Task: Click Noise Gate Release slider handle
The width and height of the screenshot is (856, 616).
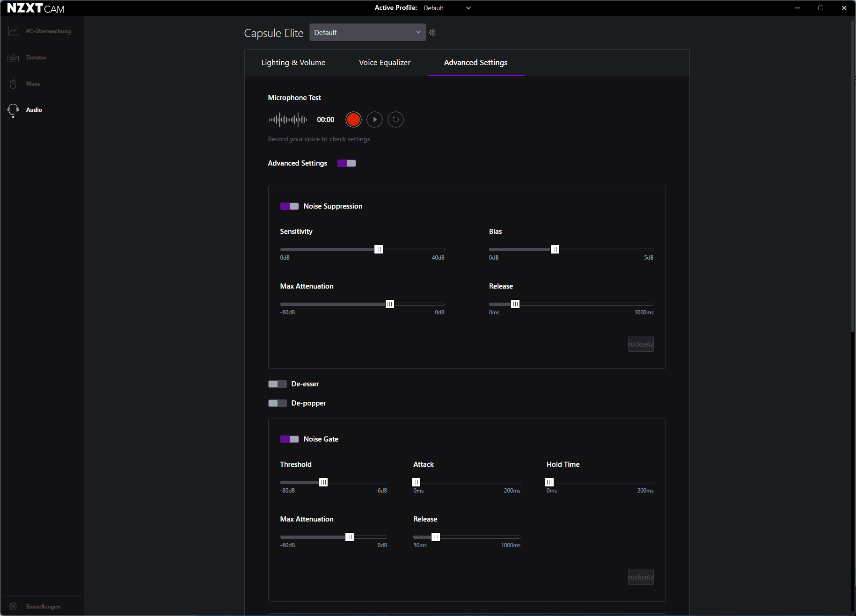Action: (x=436, y=537)
